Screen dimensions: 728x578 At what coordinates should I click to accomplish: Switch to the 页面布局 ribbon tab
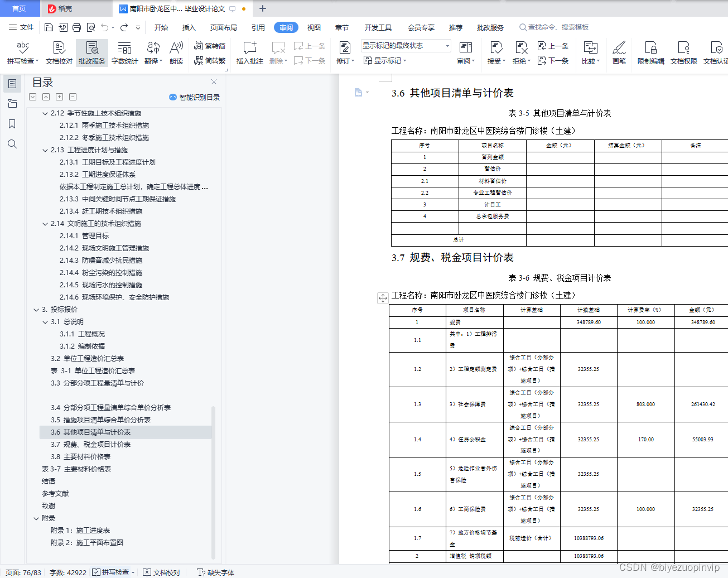point(224,27)
